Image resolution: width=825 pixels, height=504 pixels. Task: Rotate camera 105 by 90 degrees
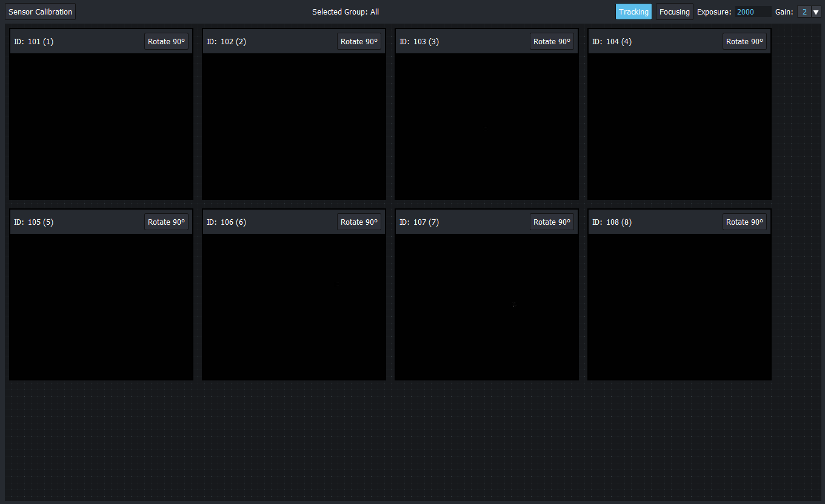pyautogui.click(x=166, y=222)
